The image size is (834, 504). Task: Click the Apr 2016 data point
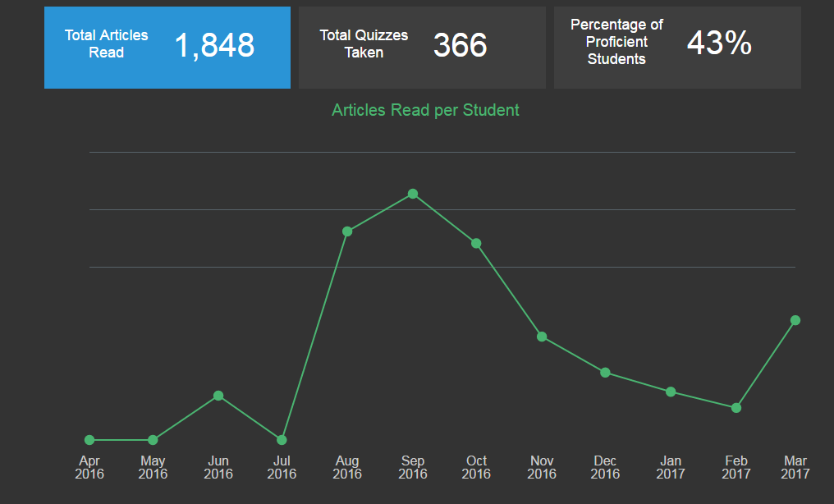click(x=89, y=440)
